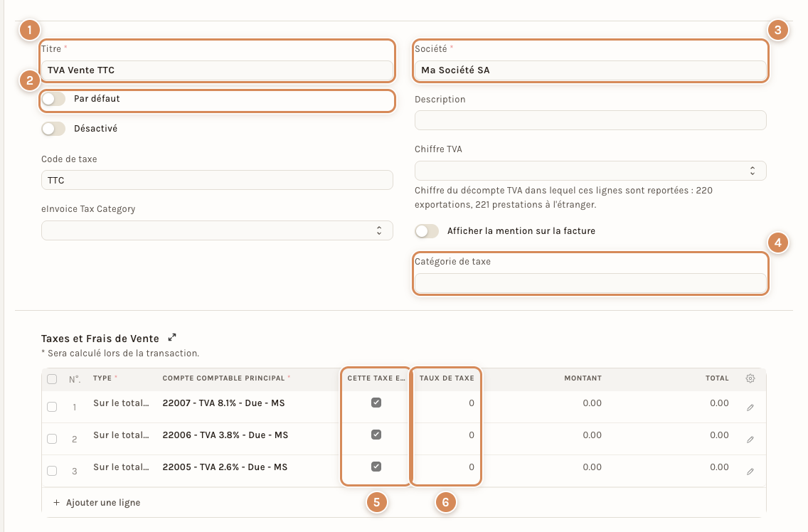Select all rows with header checkbox
The width and height of the screenshot is (808, 532).
pyautogui.click(x=52, y=379)
